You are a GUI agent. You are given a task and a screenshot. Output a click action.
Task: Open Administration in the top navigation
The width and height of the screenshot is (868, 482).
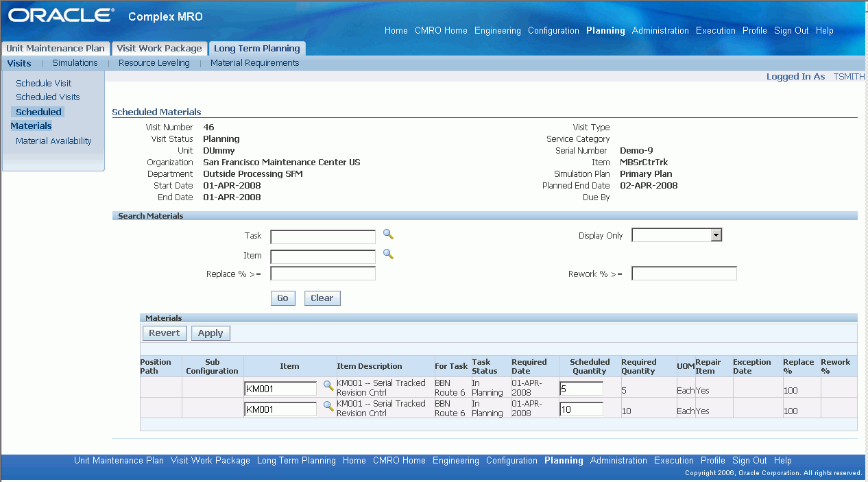tap(660, 31)
